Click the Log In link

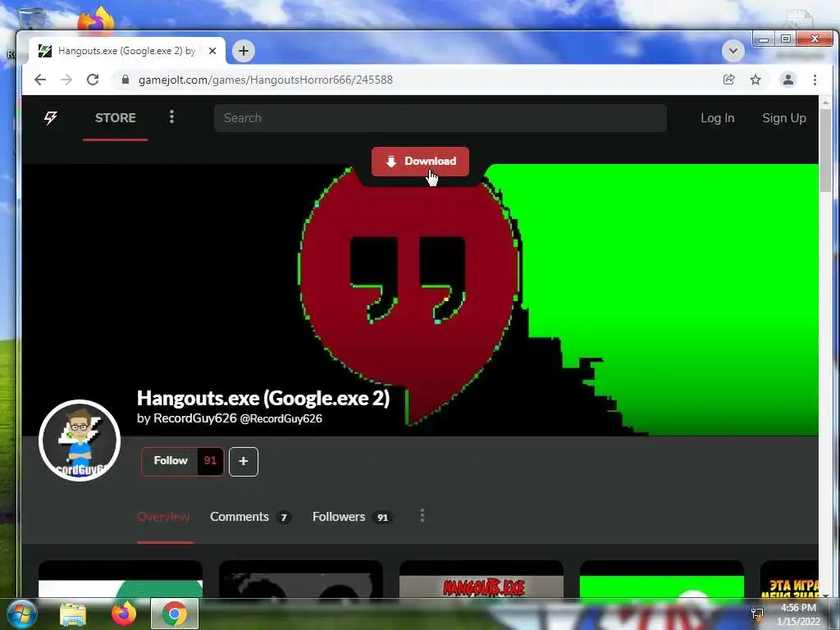tap(717, 118)
